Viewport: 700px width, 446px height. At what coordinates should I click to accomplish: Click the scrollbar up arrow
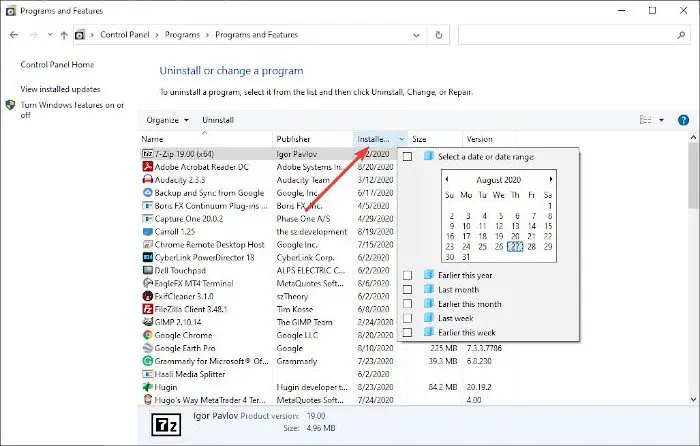pos(693,138)
